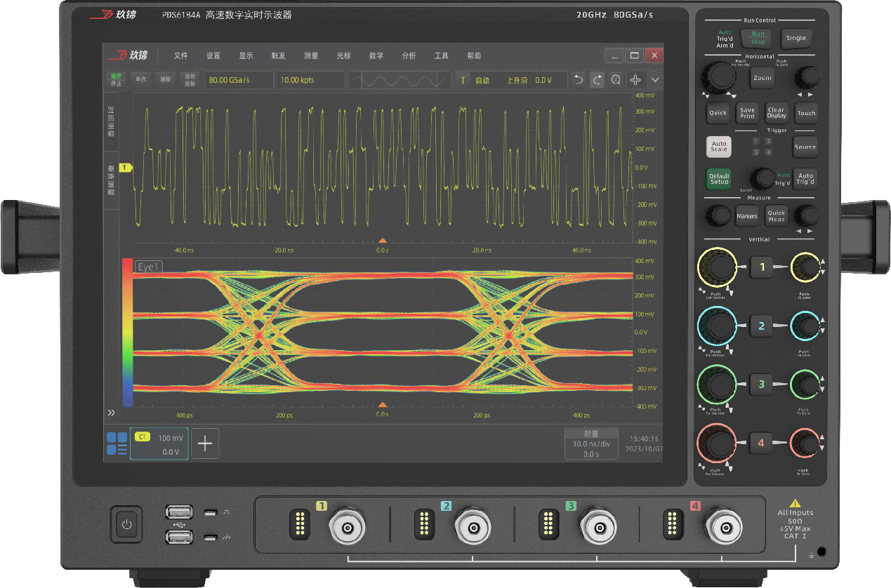This screenshot has height=588, width=891.
Task: Click the yellow trigger level T marker
Action: (x=126, y=168)
